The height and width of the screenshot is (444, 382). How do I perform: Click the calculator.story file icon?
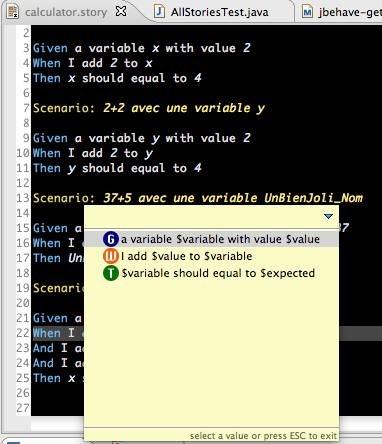coord(13,12)
